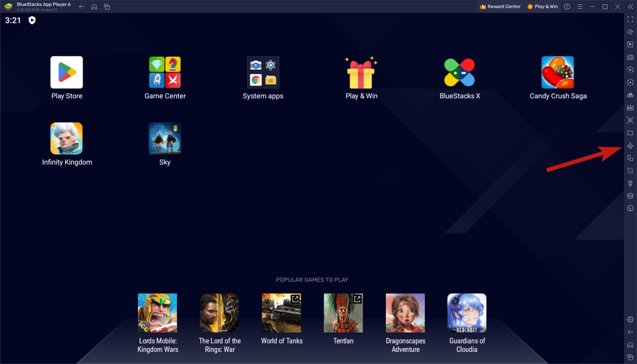Screen dimensions: 637x364
Task: Take a screenshot from the sidebar
Action: (x=630, y=120)
